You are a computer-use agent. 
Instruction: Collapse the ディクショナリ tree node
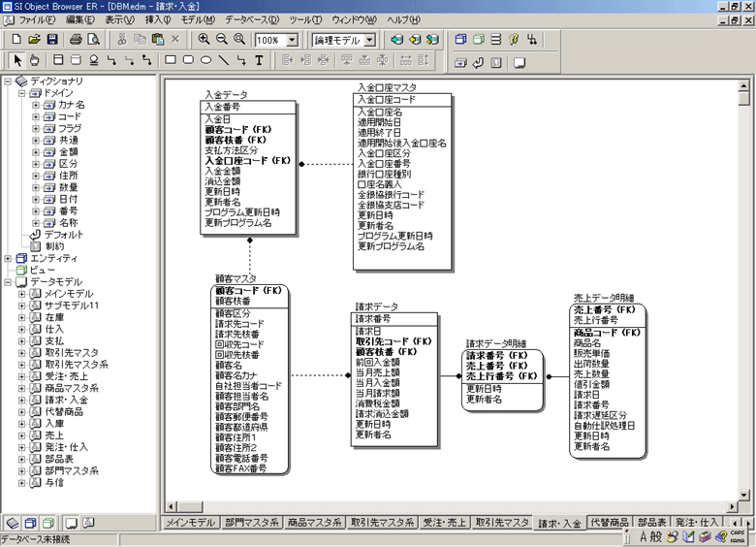[8, 81]
